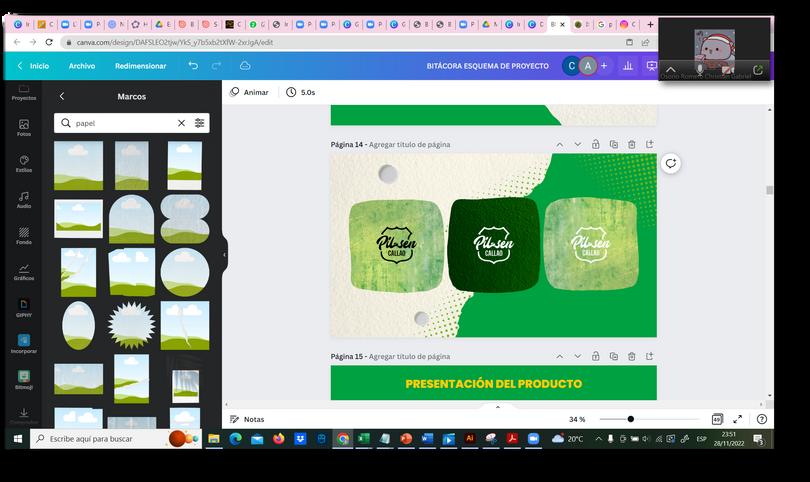Open search filters next to search box
Viewport: 810px width, 482px height.
coord(199,123)
